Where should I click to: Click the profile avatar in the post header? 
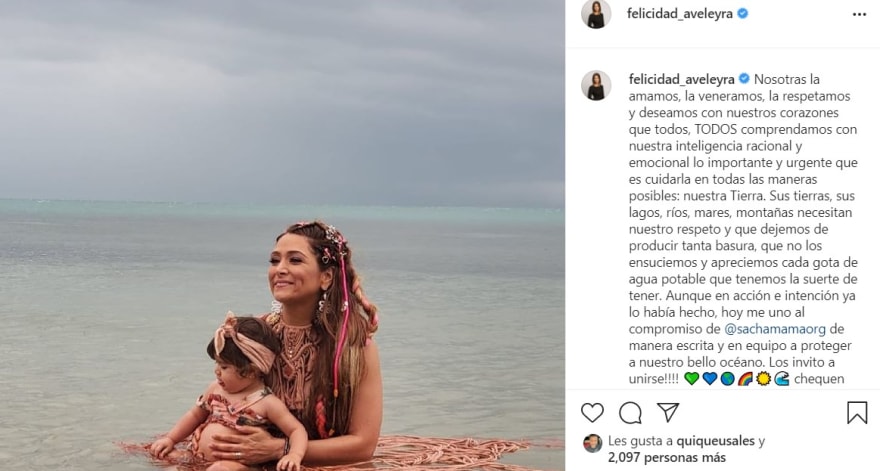click(596, 14)
